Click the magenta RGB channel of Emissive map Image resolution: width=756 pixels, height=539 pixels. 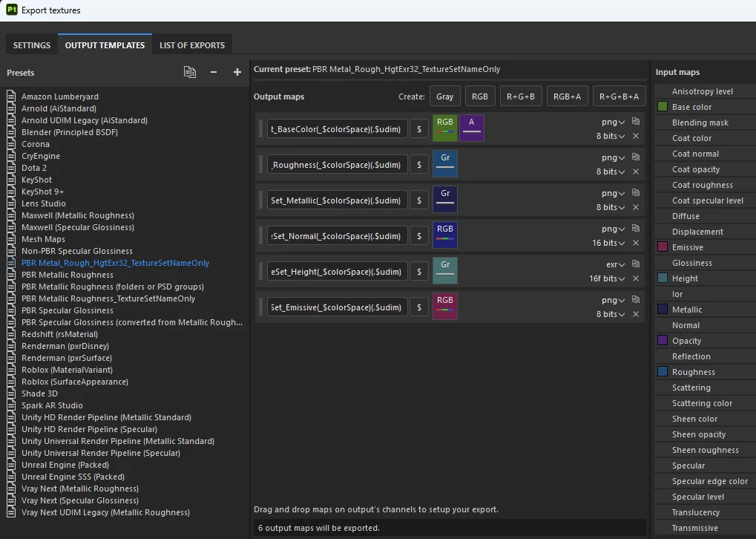[445, 307]
